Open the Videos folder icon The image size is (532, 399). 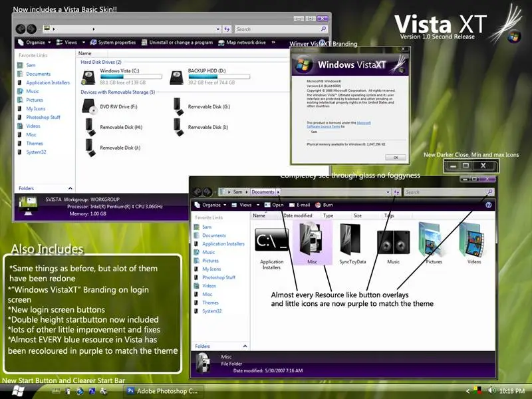(472, 239)
